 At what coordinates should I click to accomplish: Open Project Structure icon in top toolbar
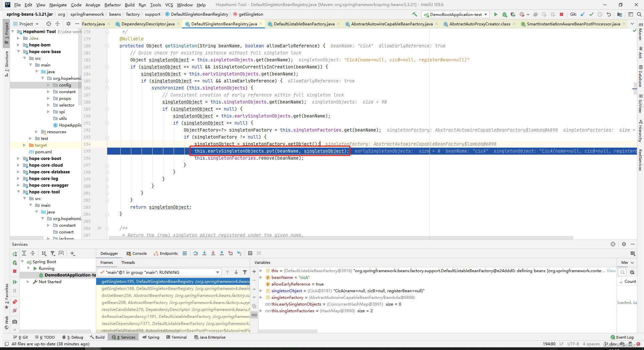click(620, 14)
